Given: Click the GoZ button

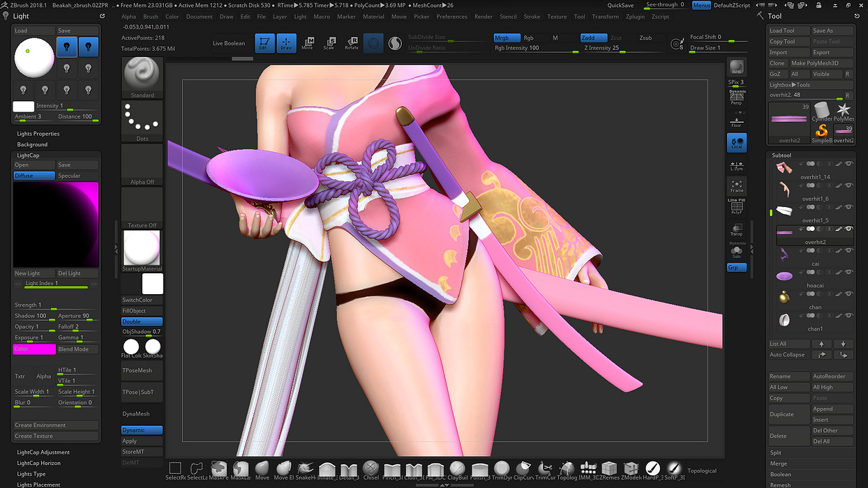Looking at the screenshot, I should coord(777,74).
